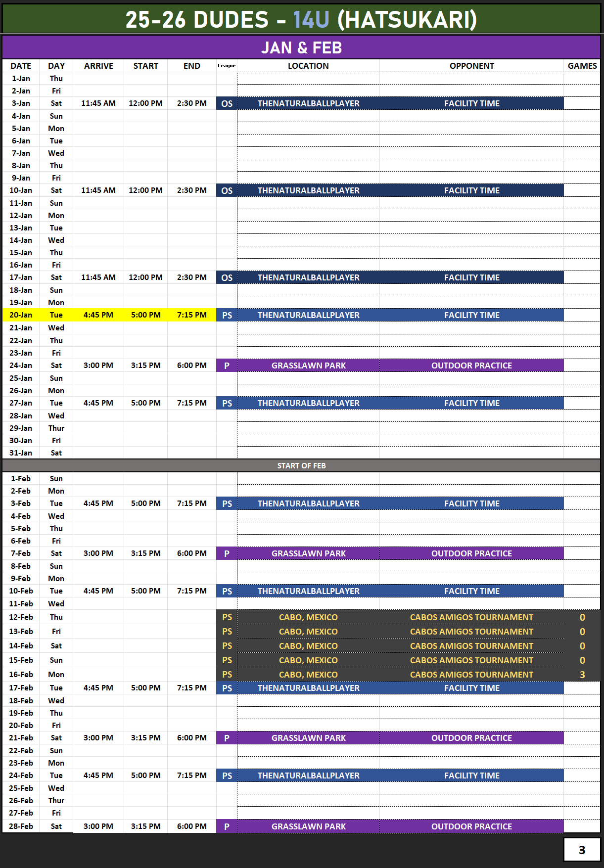Click FACILITY TIME opponent cell on 17-Feb
This screenshot has width=604, height=868.
pyautogui.click(x=471, y=688)
